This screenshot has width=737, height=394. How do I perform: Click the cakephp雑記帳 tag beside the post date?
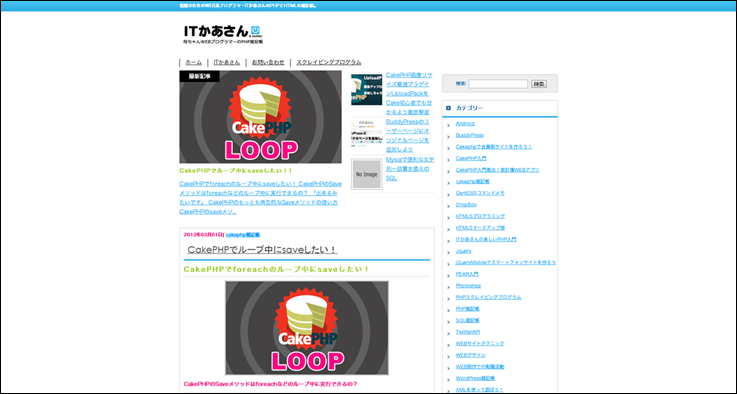[x=243, y=235]
